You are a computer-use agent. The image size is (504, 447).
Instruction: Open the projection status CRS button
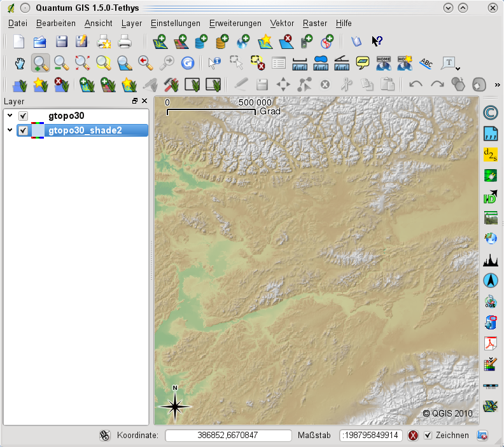pos(482,436)
